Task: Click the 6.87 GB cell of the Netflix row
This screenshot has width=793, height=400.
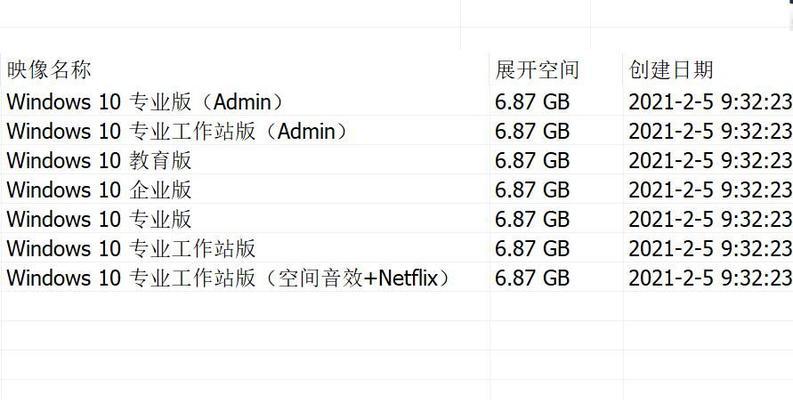Action: pos(532,278)
